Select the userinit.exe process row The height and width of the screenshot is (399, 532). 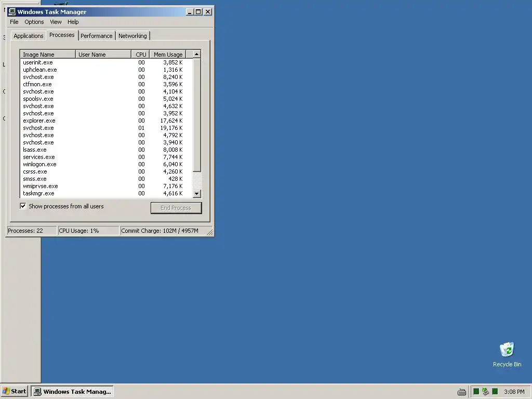pos(106,62)
